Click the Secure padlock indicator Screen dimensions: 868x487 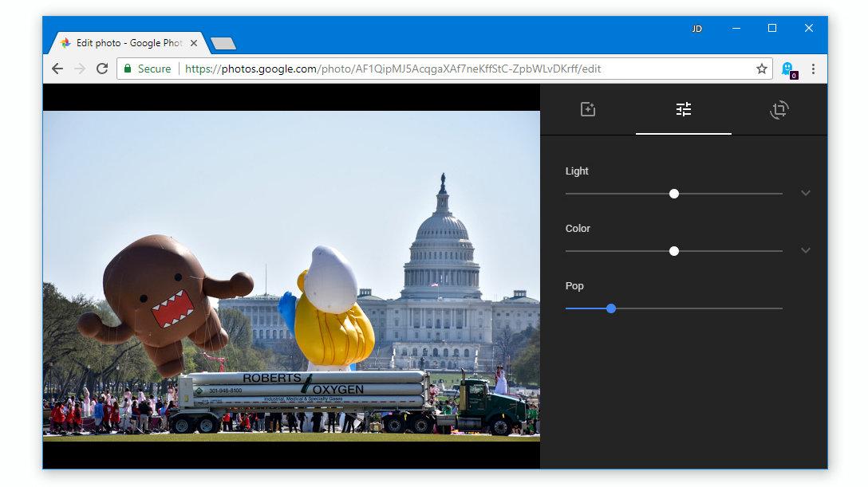[x=129, y=69]
